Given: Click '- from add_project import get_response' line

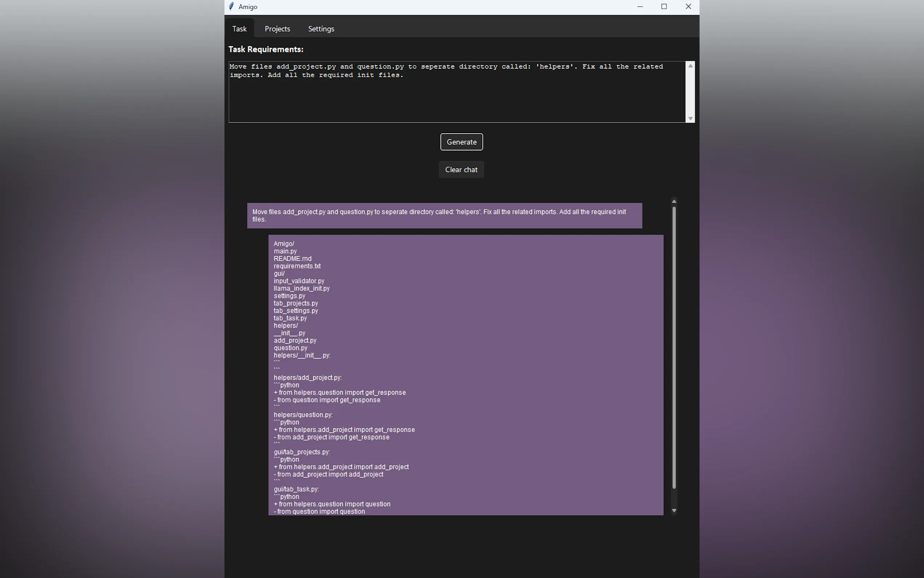Looking at the screenshot, I should pos(331,438).
